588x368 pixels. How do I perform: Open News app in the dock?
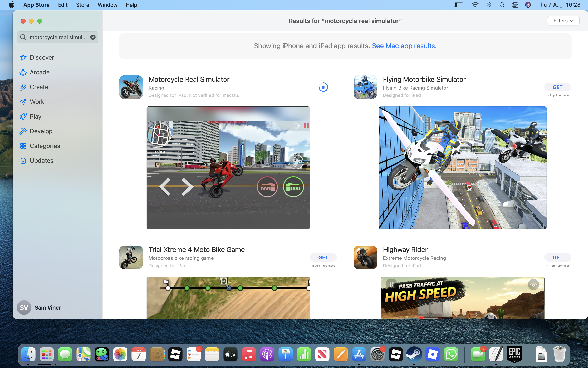[x=322, y=354]
